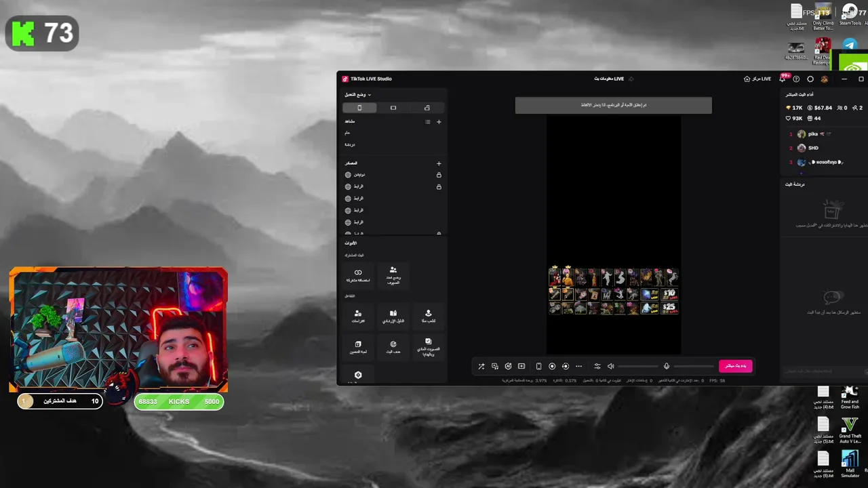This screenshot has height=488, width=868.
Task: Toggle the lock on the second source
Action: pos(439,187)
